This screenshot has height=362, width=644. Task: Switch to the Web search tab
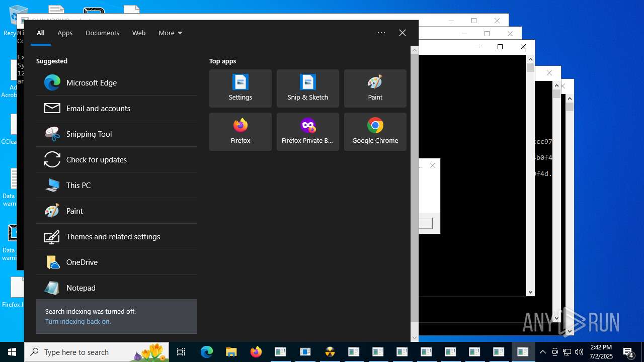tap(139, 33)
